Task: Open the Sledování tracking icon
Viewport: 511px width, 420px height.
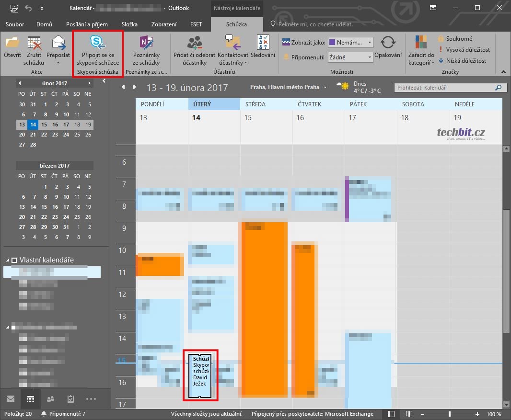Action: [263, 43]
